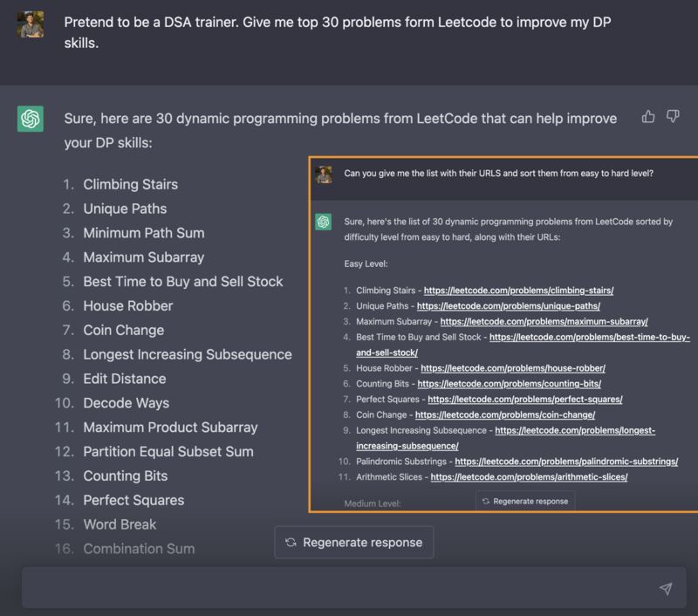Click the ChatGPT logo in inset screenshot
The image size is (698, 616).
coord(324,222)
